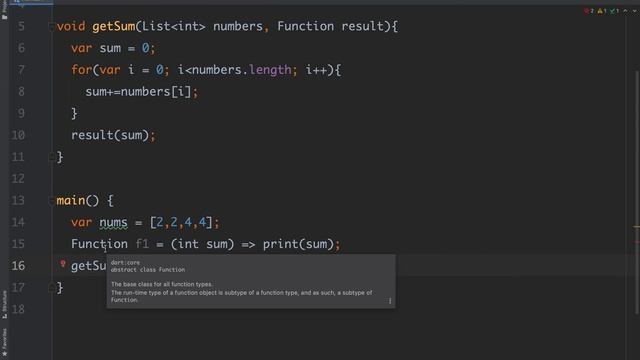Click the red quick-fix bulb on line 16

pos(63,264)
